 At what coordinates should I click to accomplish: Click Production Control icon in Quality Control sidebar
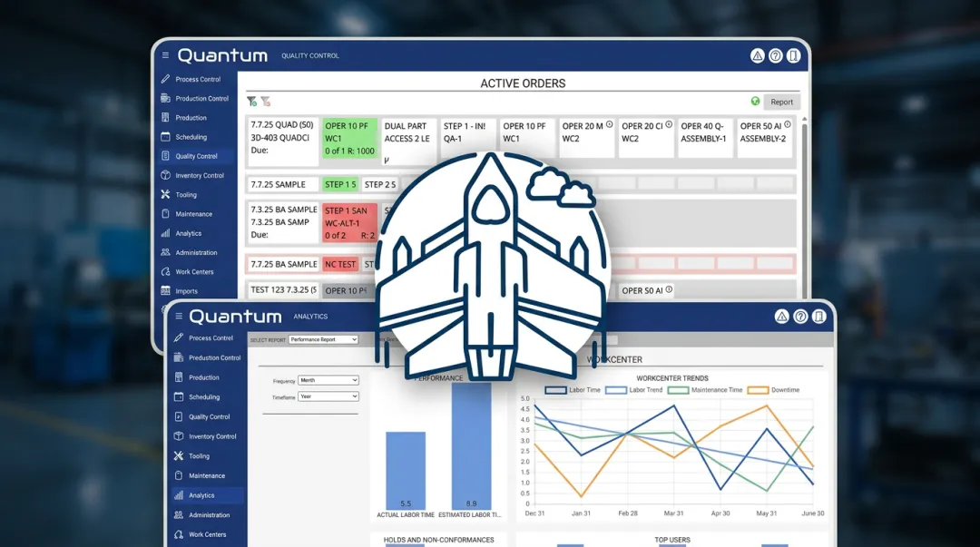tap(165, 98)
